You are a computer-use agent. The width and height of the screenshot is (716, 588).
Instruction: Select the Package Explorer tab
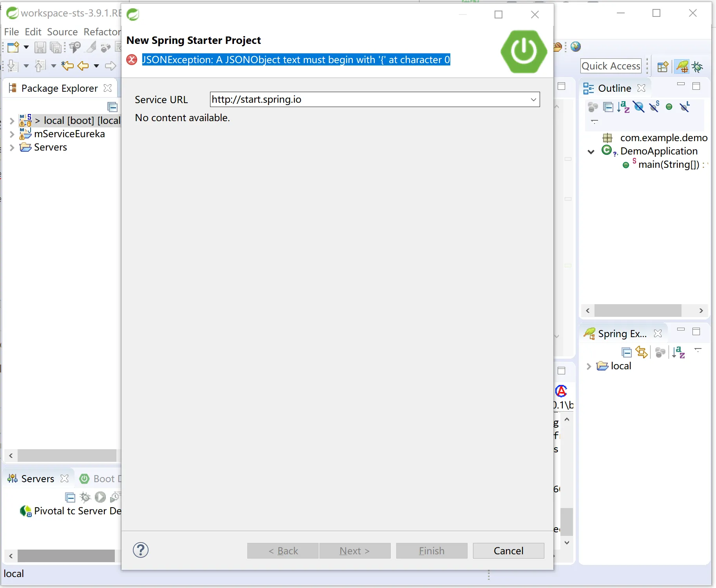(59, 88)
